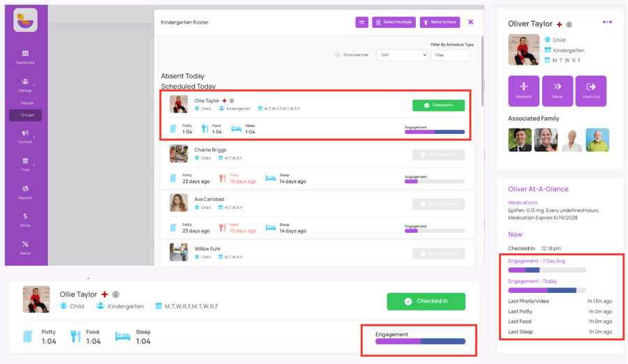Viewport: 628px width, 364px height.
Task: Click the Filter by Schedule Type field
Action: (x=450, y=55)
